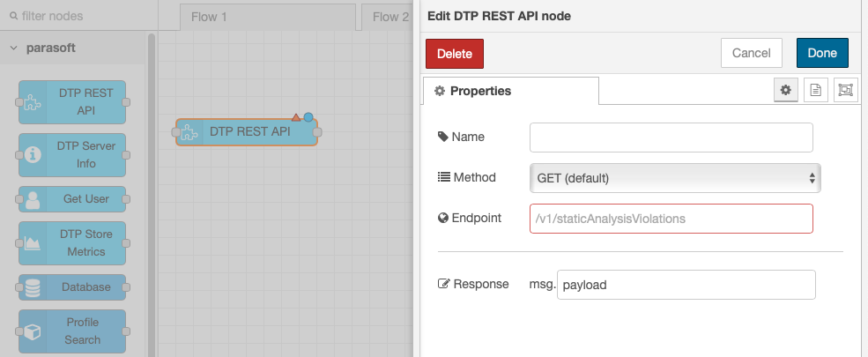Click the 'Endpoint' label
The image size is (868, 357).
pyautogui.click(x=477, y=218)
